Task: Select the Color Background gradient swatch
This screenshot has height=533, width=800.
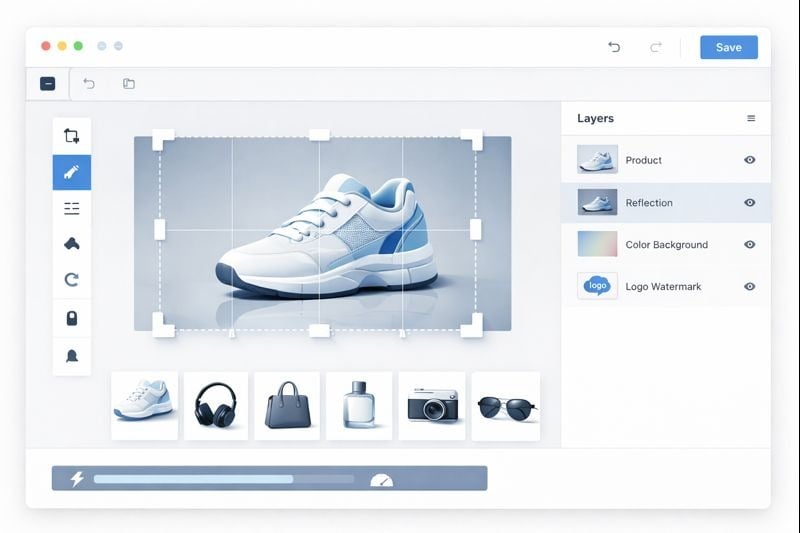Action: (x=597, y=244)
